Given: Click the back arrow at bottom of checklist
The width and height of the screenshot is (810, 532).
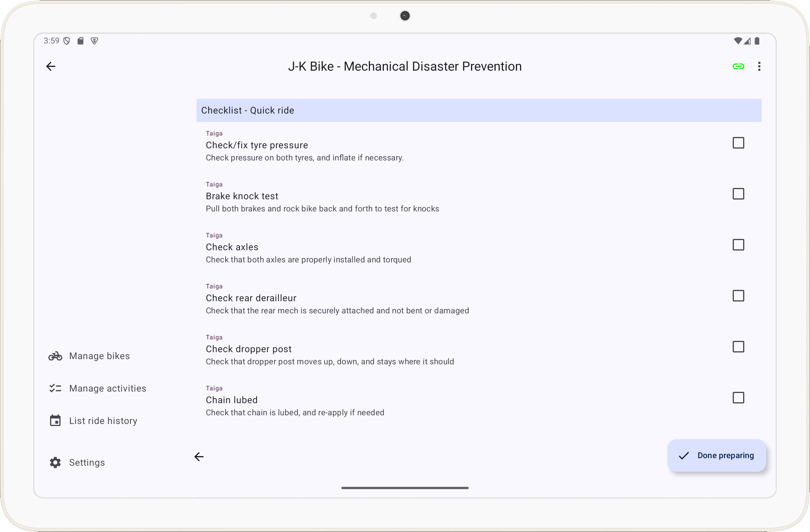Looking at the screenshot, I should coord(199,456).
